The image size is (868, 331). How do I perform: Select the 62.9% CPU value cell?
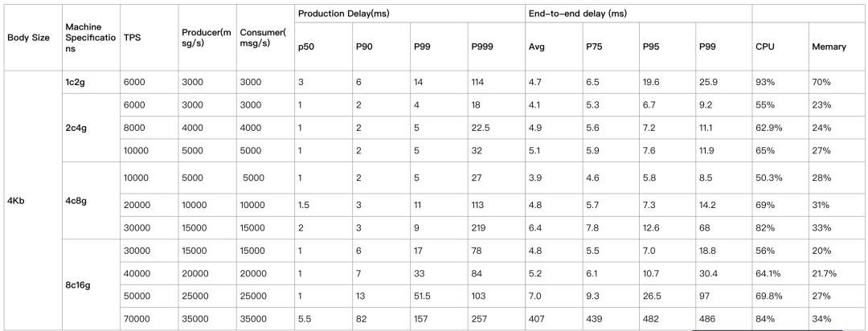pos(780,128)
